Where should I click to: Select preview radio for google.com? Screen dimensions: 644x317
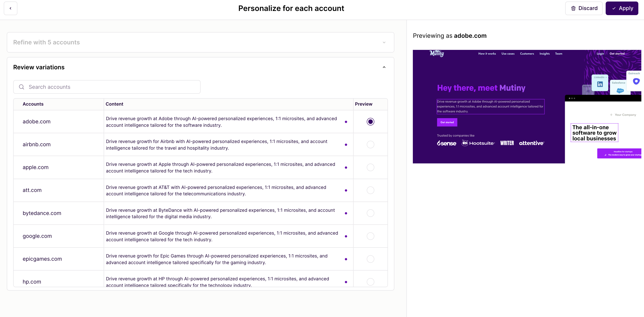(x=370, y=236)
